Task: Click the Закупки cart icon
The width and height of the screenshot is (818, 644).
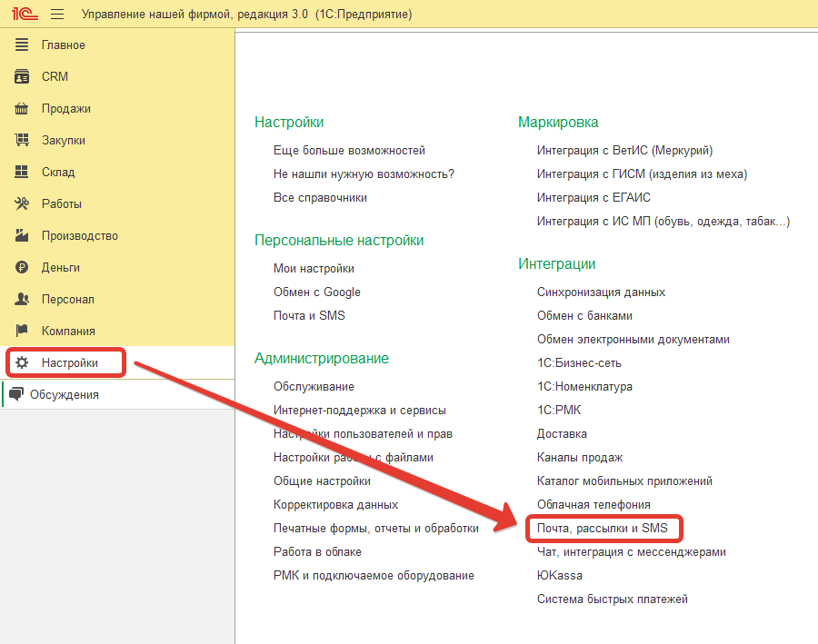Action: point(22,140)
